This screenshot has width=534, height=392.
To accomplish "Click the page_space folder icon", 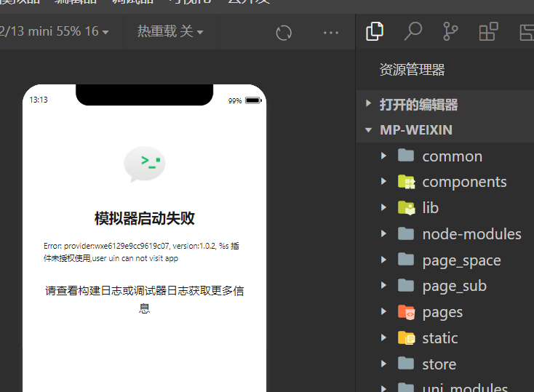I will (x=406, y=260).
